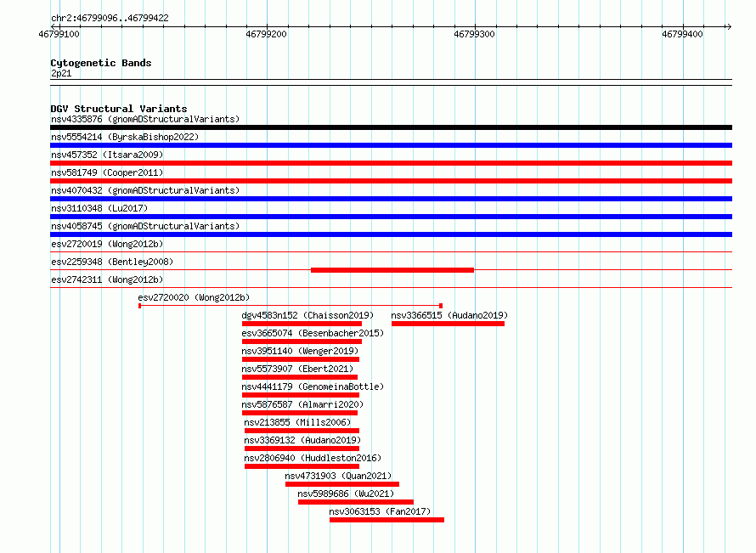This screenshot has width=756, height=553.
Task: Select the red bar under esv3665074
Action: click(302, 341)
